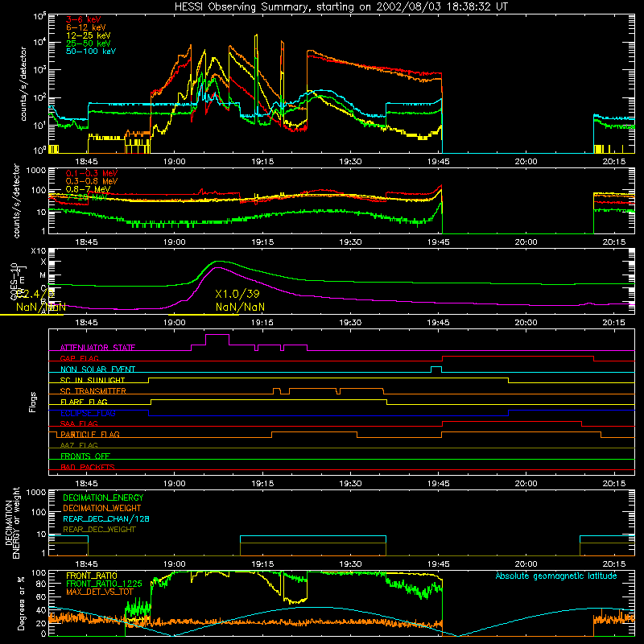Pick the 12-25 keV legend entry
Image resolution: width=644 pixels, height=644 pixels.
88,35
